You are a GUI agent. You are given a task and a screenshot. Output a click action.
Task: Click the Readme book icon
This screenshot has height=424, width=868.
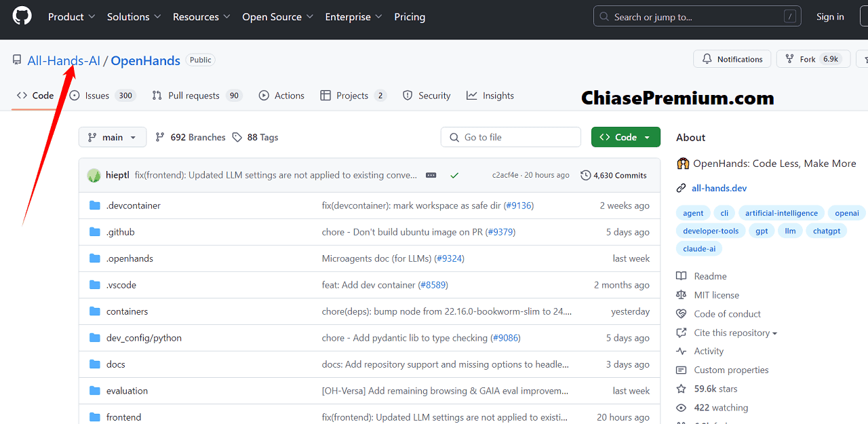coord(682,276)
